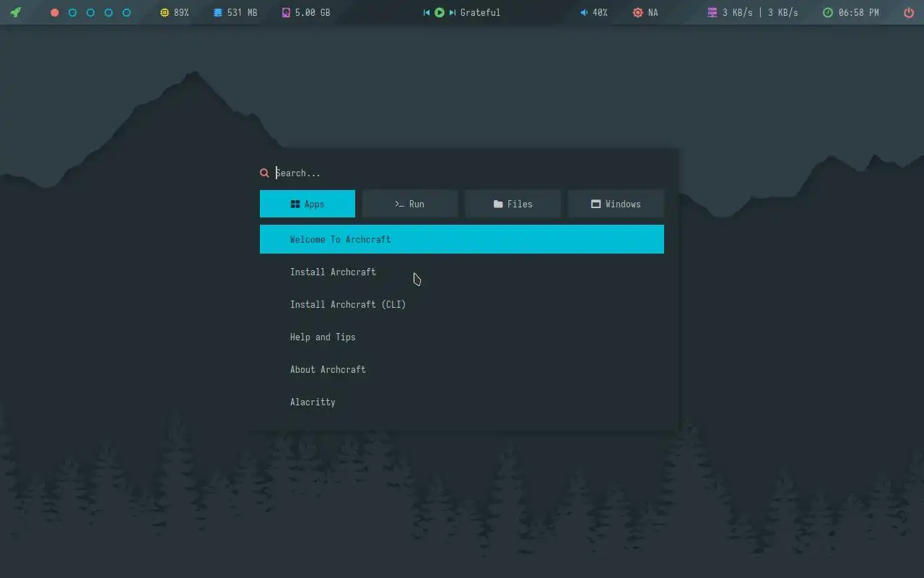Click the network speed icon

712,12
